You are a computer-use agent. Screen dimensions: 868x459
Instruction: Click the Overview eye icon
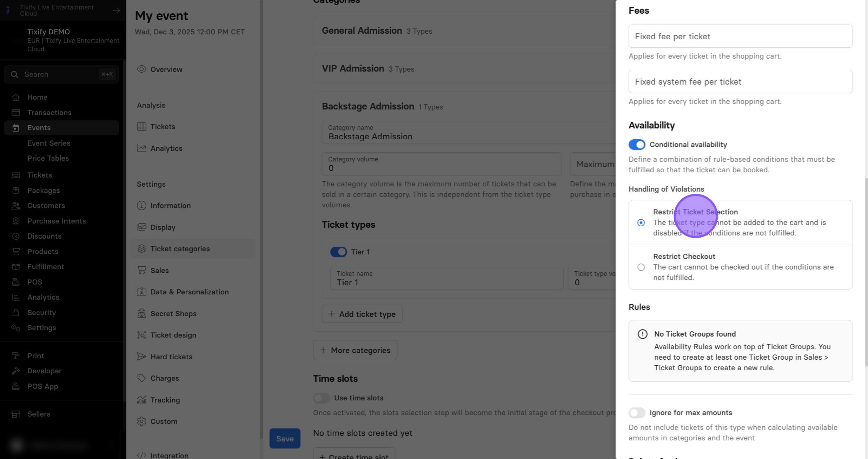141,69
